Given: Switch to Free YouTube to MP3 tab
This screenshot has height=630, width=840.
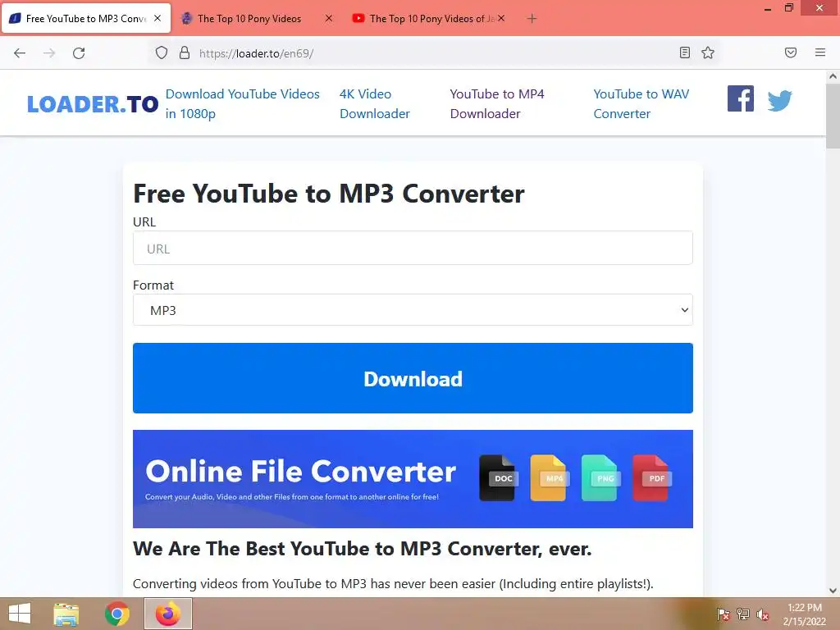Looking at the screenshot, I should [x=86, y=18].
